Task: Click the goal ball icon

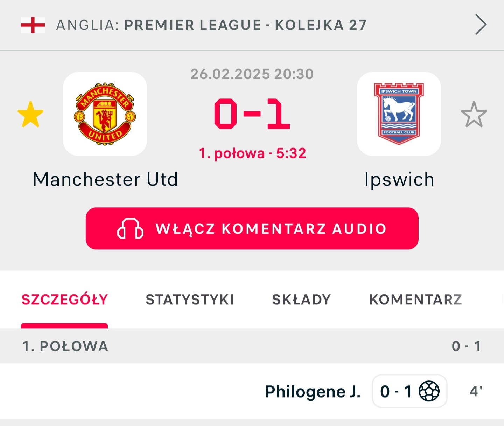Action: 429,391
